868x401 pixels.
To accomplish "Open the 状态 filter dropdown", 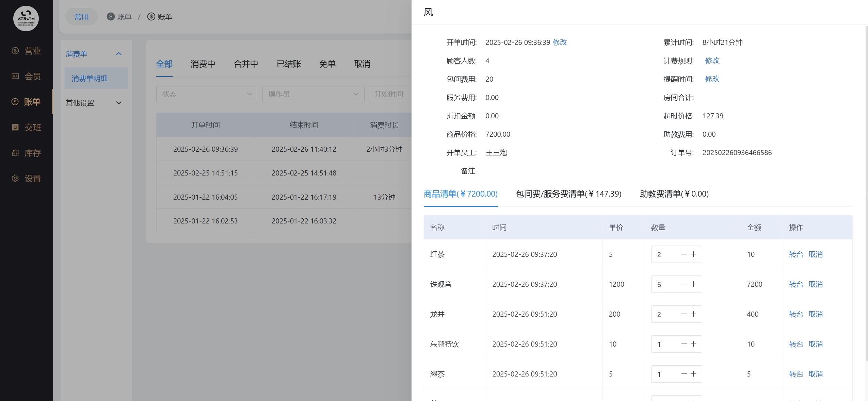I will (207, 94).
